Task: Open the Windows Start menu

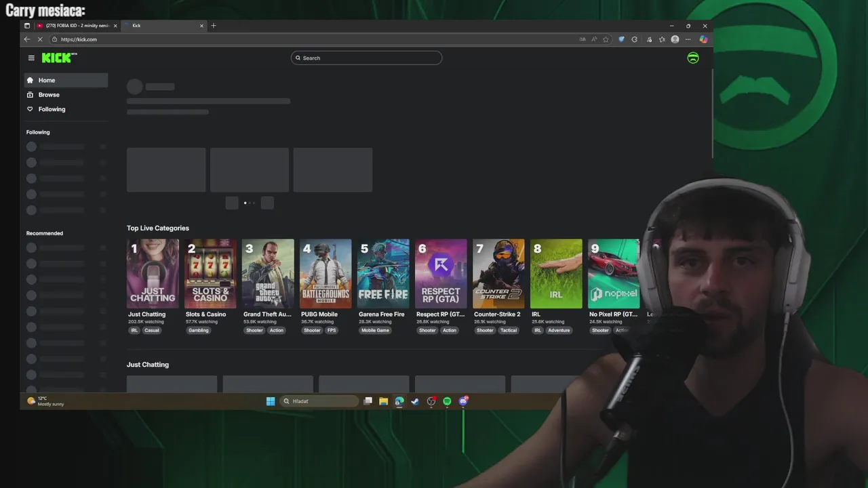Action: 271,401
